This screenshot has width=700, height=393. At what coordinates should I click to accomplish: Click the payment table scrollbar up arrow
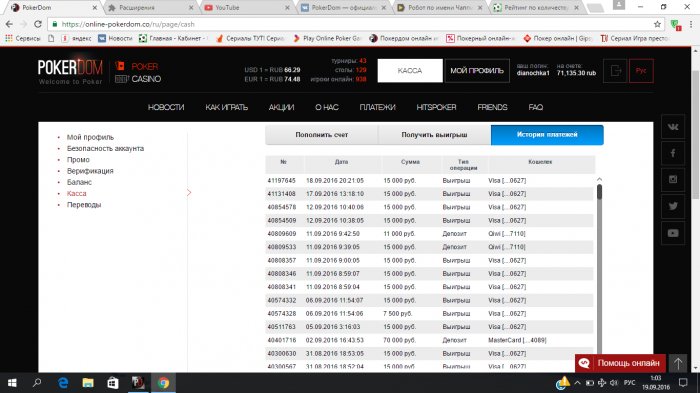pos(599,180)
